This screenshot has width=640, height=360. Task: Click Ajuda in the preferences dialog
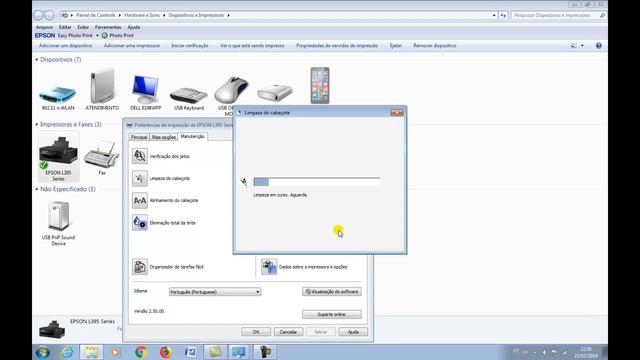pyautogui.click(x=353, y=332)
